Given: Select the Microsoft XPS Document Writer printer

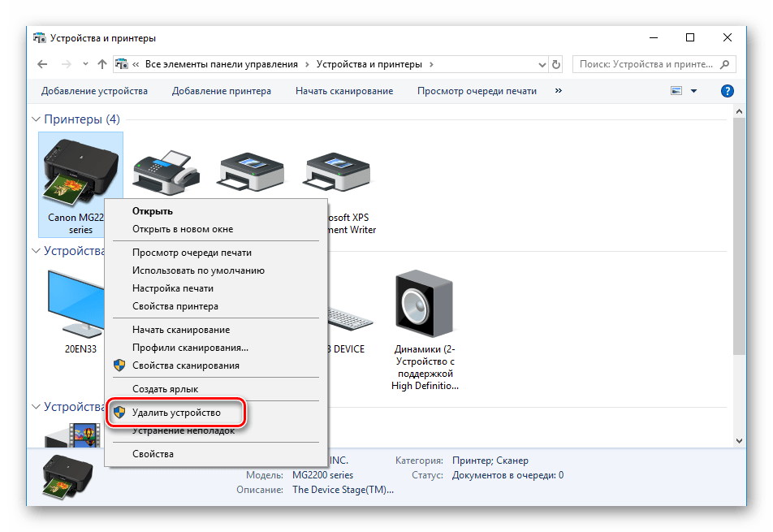Looking at the screenshot, I should [x=336, y=171].
